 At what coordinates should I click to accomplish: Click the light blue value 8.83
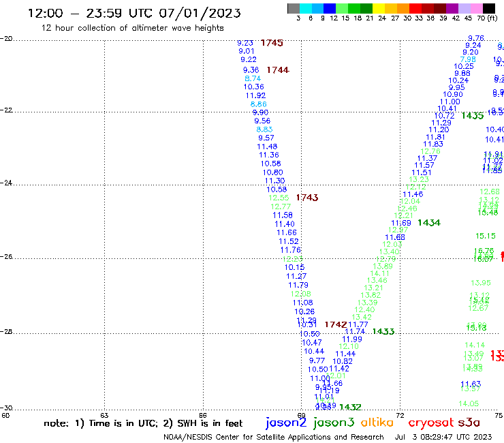[264, 129]
